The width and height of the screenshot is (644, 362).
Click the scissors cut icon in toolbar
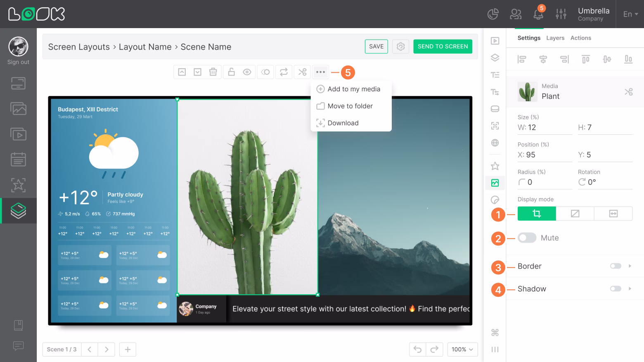coord(303,72)
